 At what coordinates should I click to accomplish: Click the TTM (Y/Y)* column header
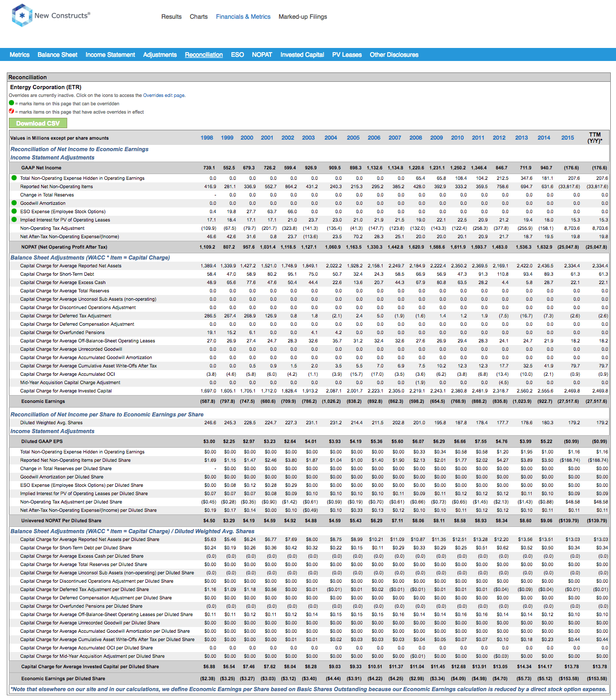coord(595,138)
